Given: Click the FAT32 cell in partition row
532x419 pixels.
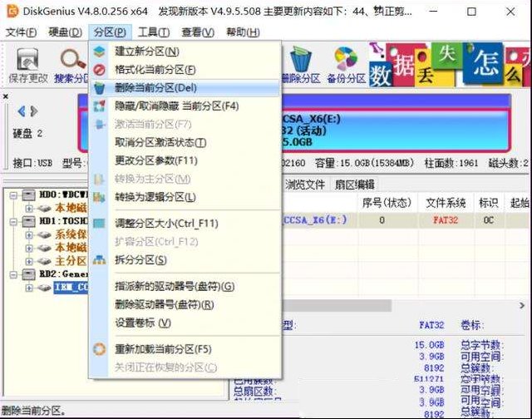Looking at the screenshot, I should pos(446,220).
